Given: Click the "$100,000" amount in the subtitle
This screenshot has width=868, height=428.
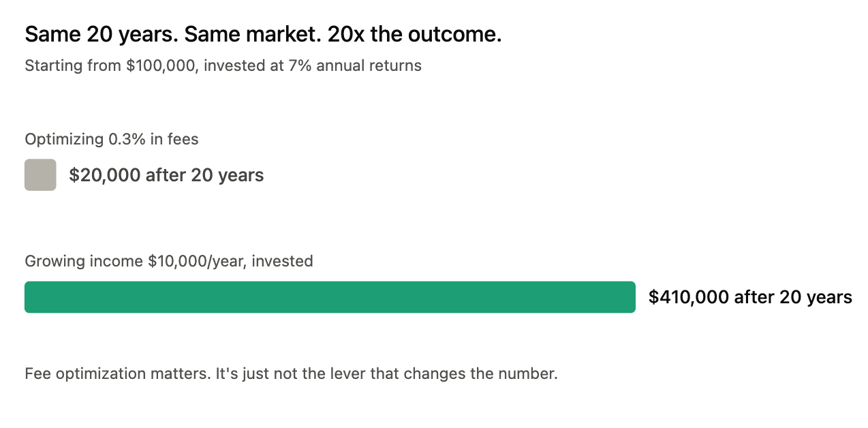Looking at the screenshot, I should (x=162, y=66).
